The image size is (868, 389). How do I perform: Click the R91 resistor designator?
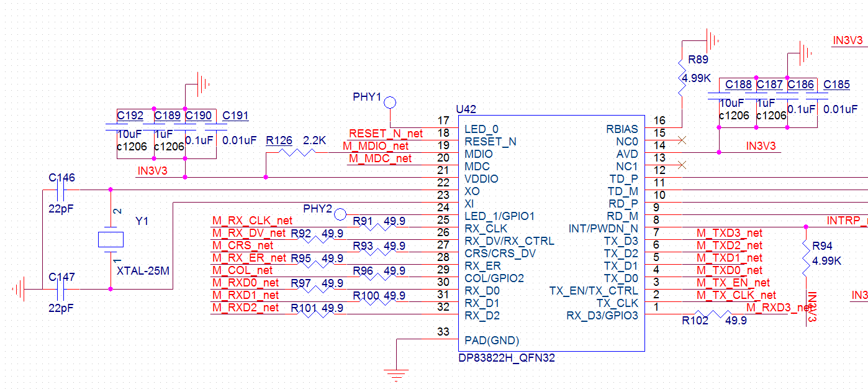click(363, 221)
